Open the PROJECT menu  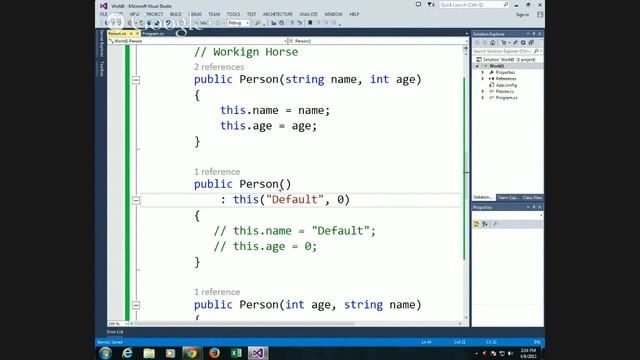pos(155,14)
